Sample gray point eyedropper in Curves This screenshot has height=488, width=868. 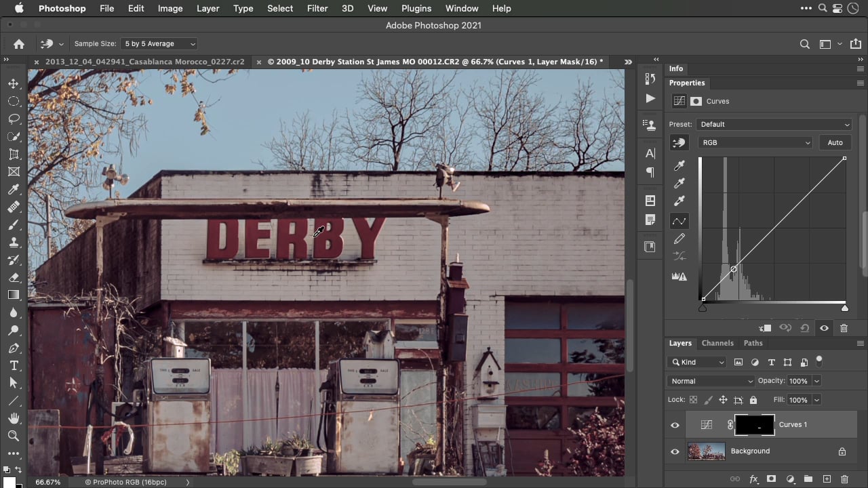click(x=679, y=183)
